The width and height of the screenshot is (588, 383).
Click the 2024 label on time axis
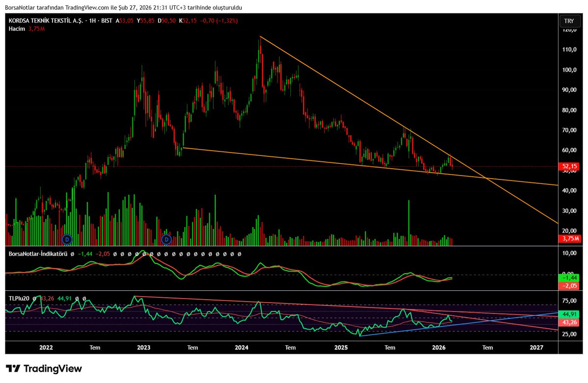(241, 348)
